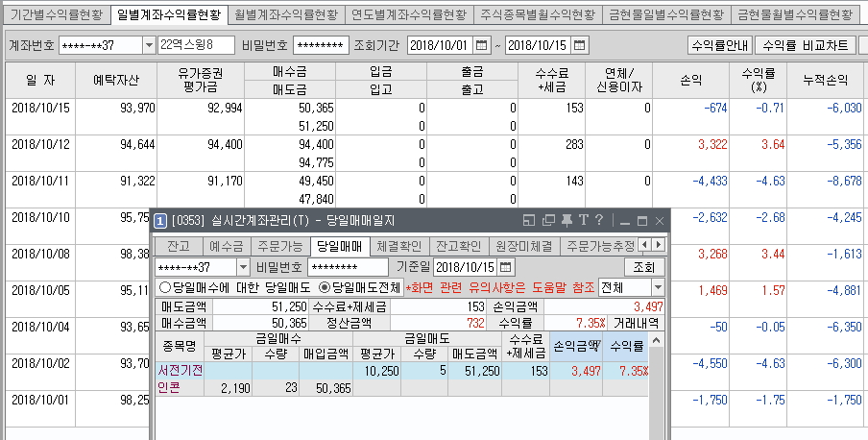Sort by 손익금액 column header in popup table
Image resolution: width=868 pixels, height=440 pixels.
(x=576, y=347)
